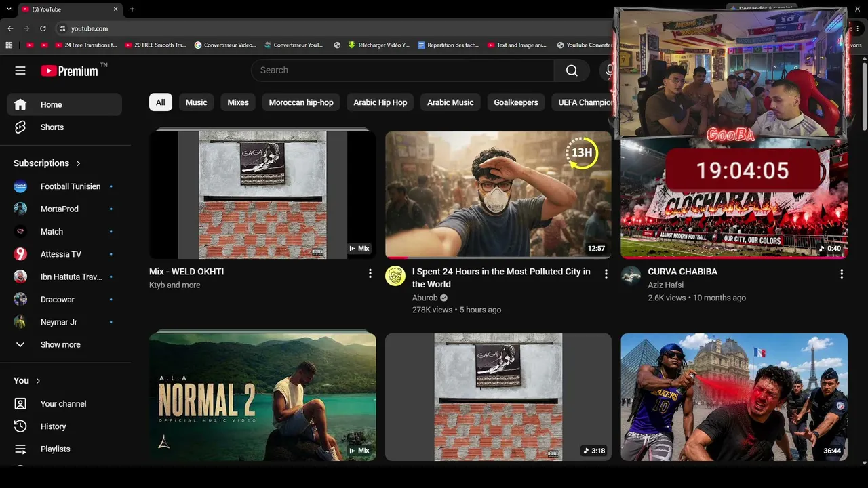Open the Attessia TV subscription
The height and width of the screenshot is (488, 868).
(x=64, y=254)
